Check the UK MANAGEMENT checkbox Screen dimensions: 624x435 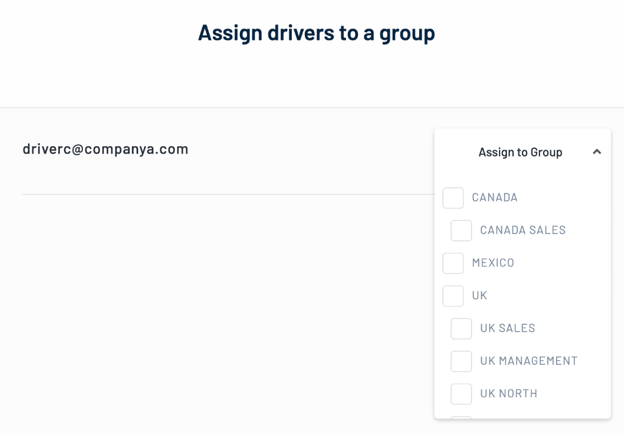tap(461, 361)
